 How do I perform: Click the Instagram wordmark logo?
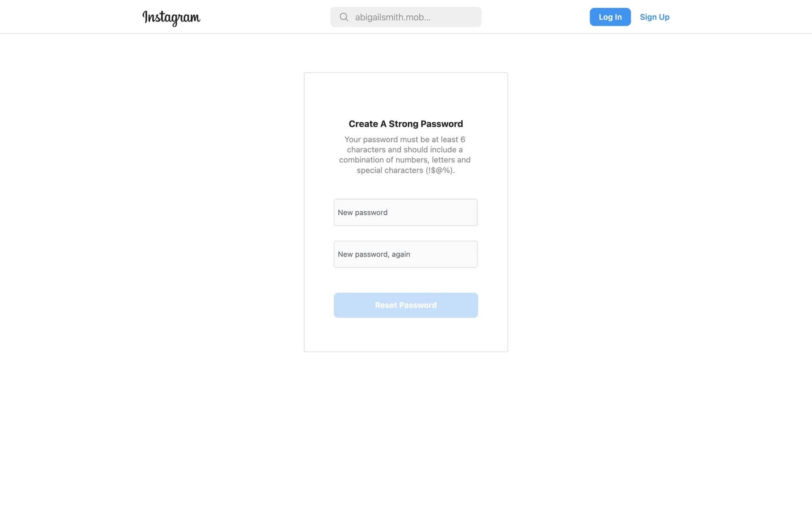171,18
